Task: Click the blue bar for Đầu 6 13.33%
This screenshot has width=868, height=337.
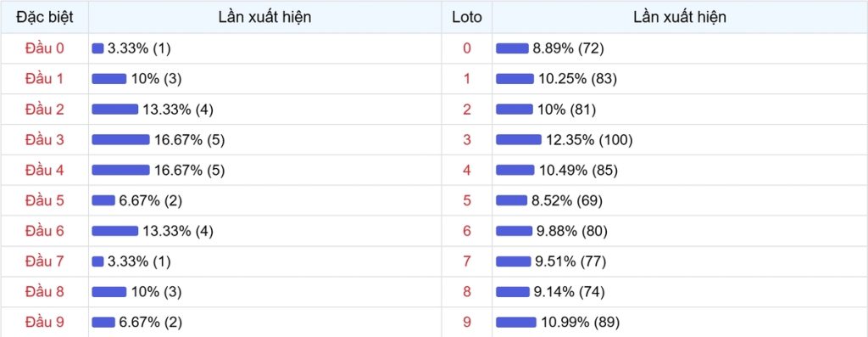Action: [x=115, y=231]
